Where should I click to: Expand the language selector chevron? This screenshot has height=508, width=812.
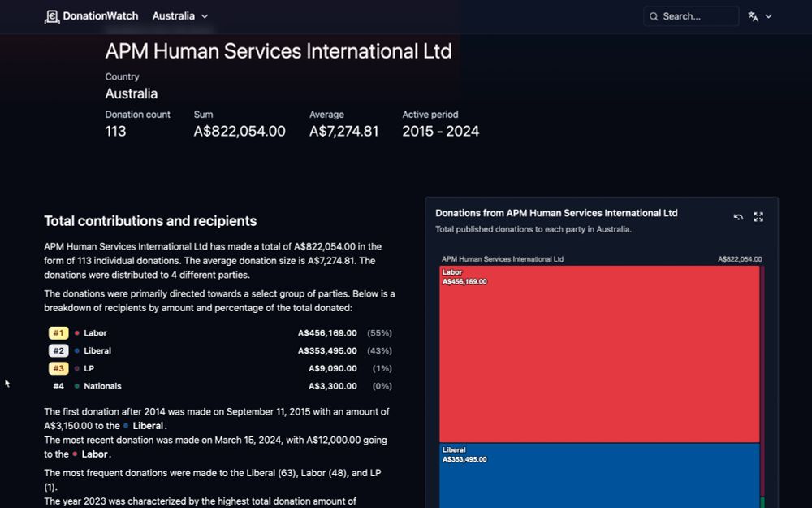point(768,16)
